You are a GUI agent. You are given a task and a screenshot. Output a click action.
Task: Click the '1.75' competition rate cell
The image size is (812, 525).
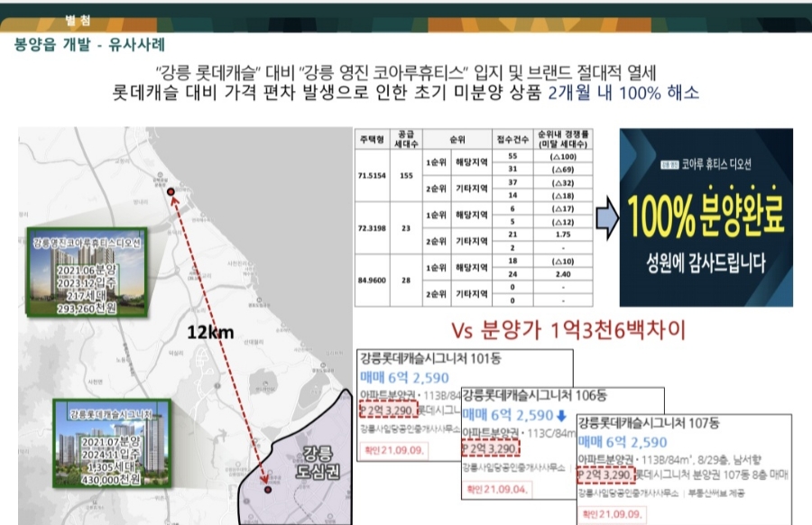[563, 235]
